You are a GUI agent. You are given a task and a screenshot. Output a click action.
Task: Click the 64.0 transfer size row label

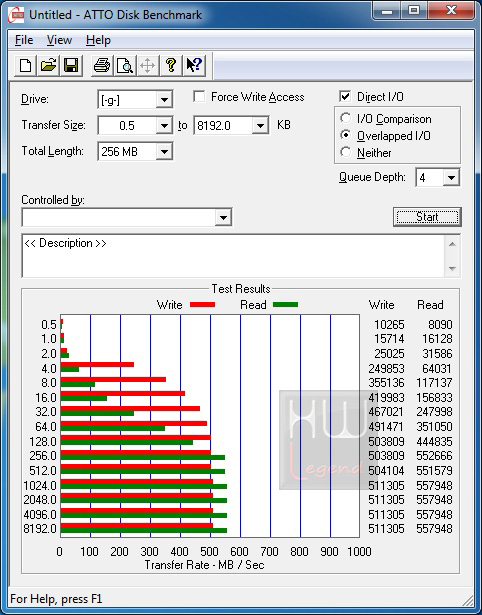46,426
